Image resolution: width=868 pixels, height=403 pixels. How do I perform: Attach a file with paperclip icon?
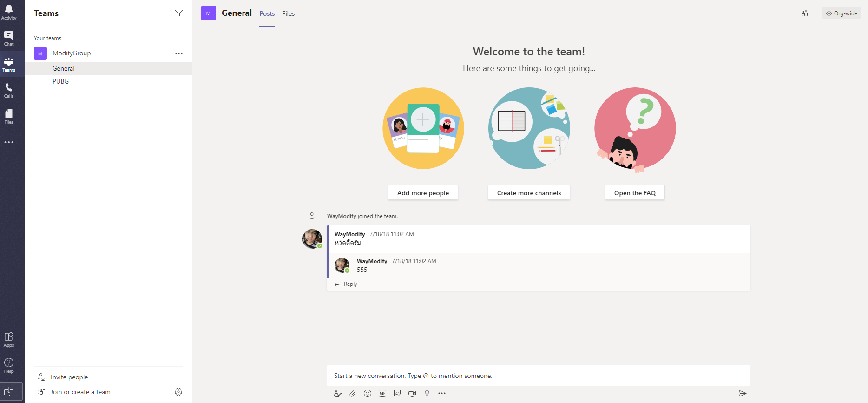click(x=353, y=393)
